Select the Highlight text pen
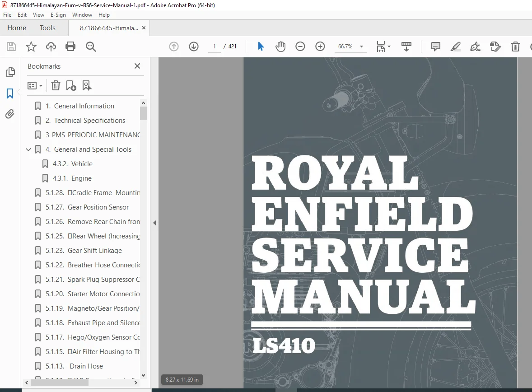 (455, 47)
